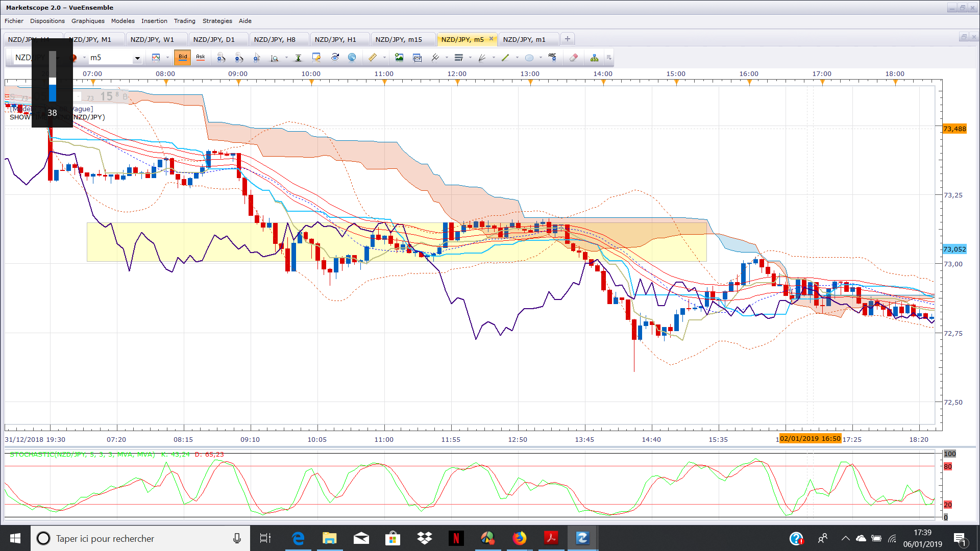
Task: Select the Fibonacci levels tool
Action: [458, 58]
